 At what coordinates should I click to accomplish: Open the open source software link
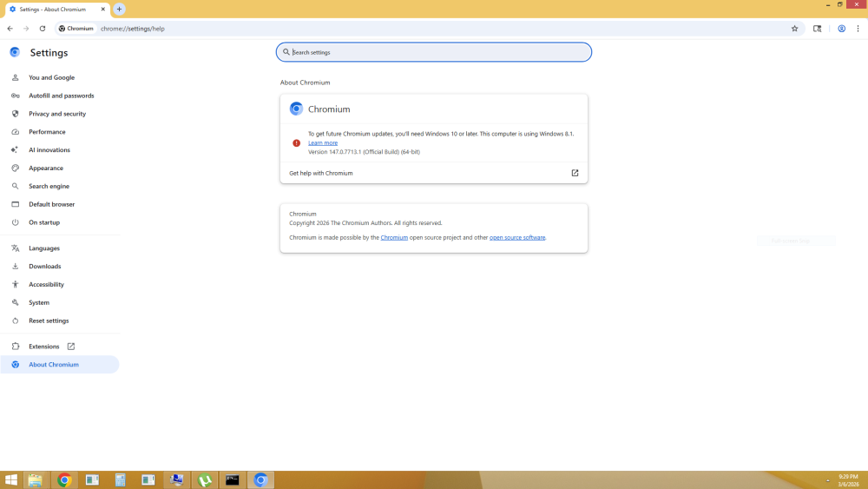click(x=517, y=238)
